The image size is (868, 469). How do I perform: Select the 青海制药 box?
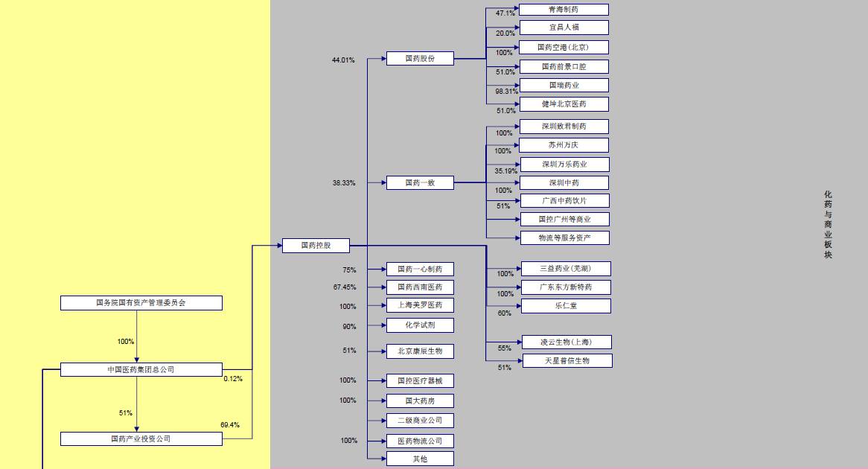564,10
